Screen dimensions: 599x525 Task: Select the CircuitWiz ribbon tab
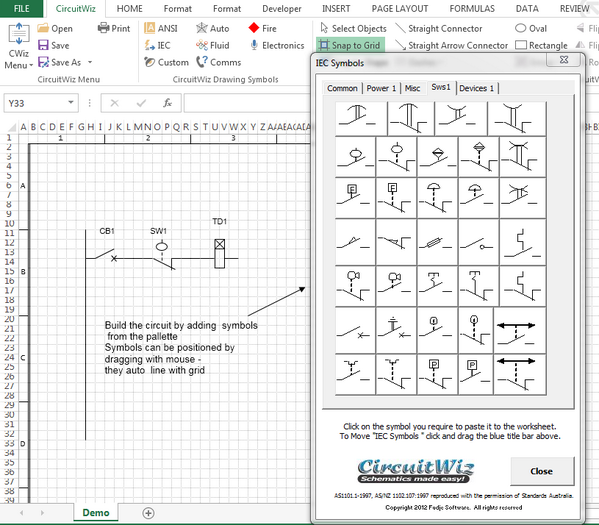[75, 8]
